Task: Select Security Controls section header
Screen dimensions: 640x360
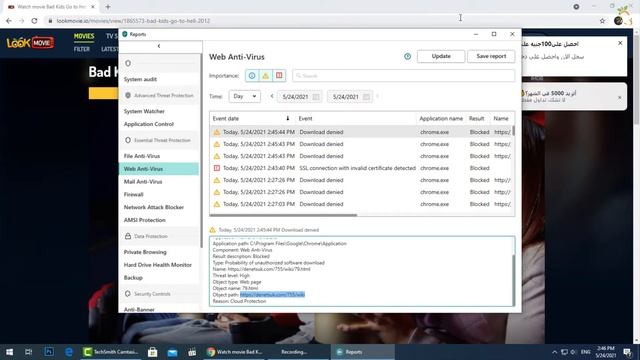Action: tap(159, 293)
